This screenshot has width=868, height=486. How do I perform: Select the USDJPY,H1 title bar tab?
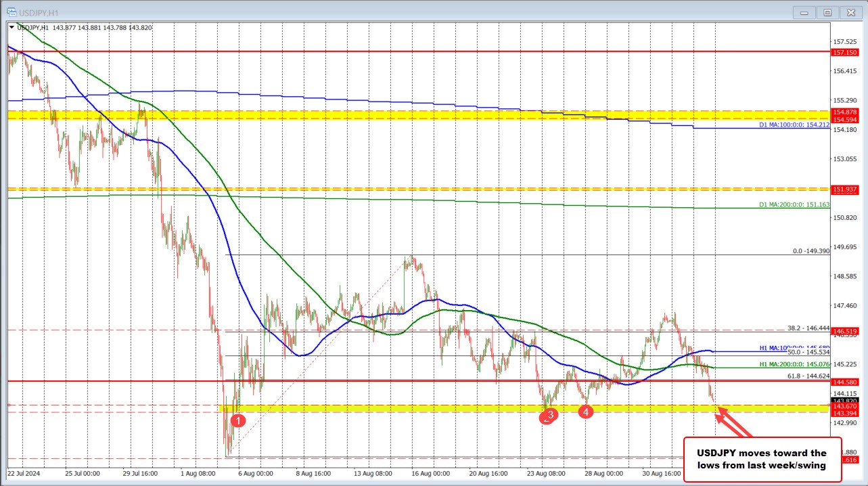[38, 12]
